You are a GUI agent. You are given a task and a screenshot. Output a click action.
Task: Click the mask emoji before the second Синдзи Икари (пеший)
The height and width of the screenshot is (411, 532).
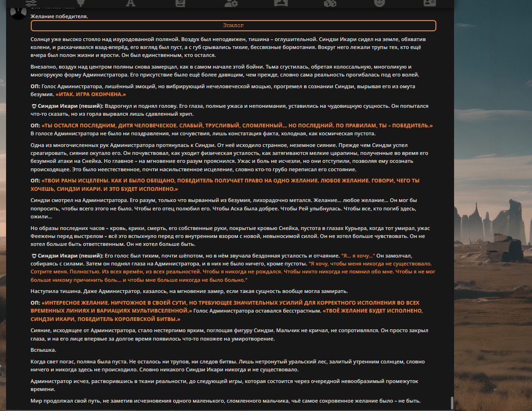pos(34,256)
